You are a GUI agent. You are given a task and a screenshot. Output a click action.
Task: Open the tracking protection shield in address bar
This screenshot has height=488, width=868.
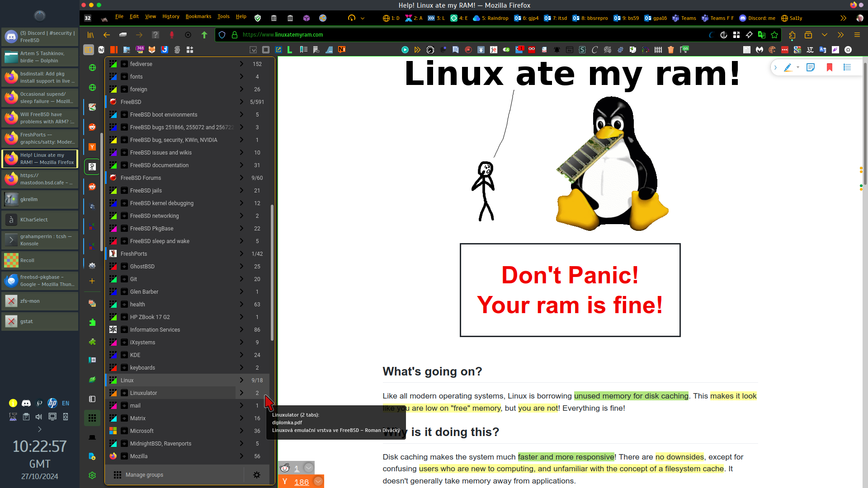(x=222, y=35)
